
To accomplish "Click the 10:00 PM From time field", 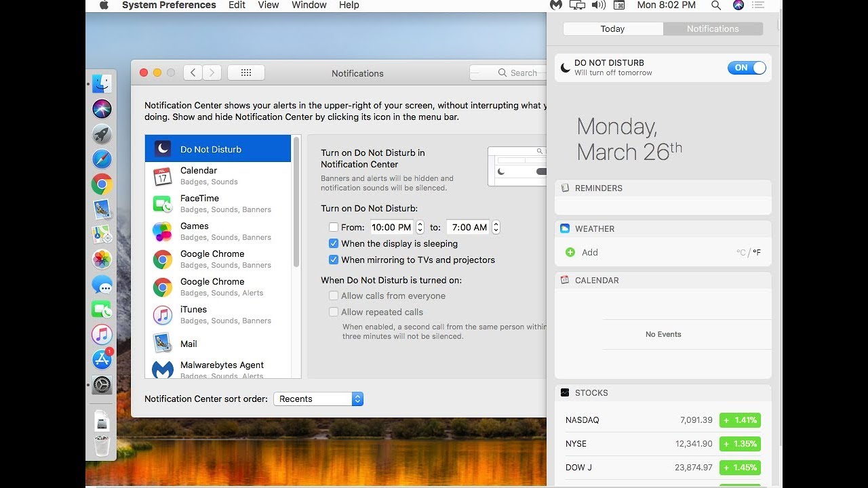I will (x=392, y=227).
